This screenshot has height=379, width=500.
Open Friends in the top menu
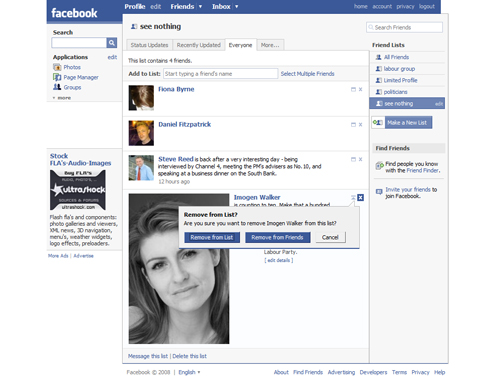click(x=182, y=6)
